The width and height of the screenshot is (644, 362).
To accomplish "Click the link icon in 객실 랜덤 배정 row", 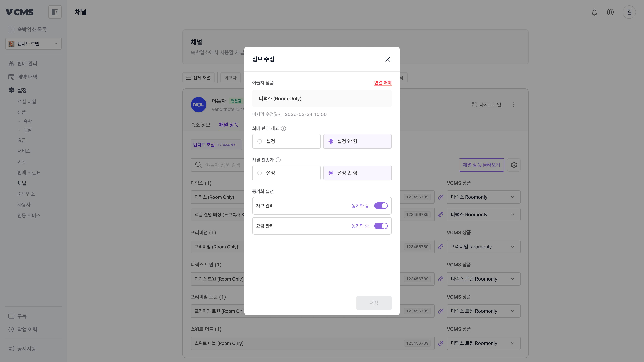I will [x=441, y=214].
